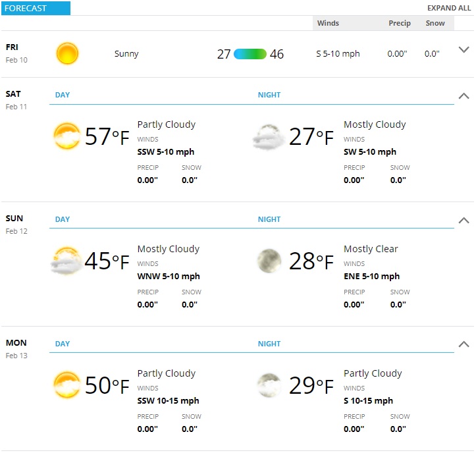The width and height of the screenshot is (476, 455).
Task: Click the Snow column header
Action: coord(435,23)
